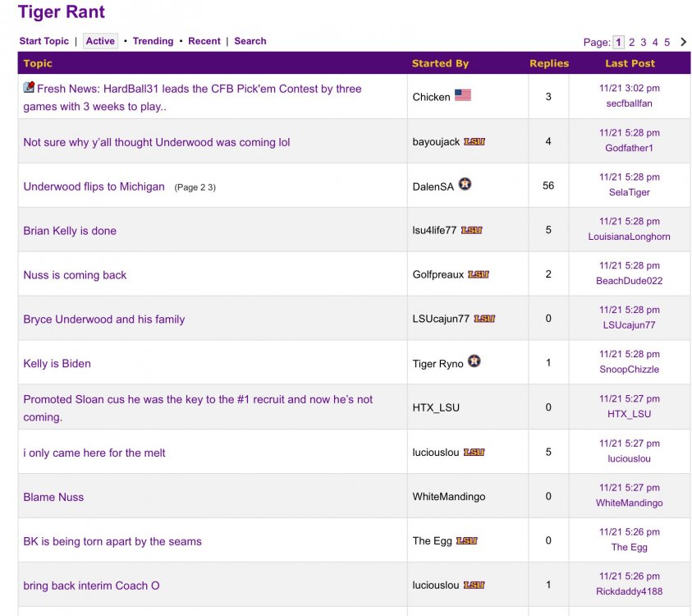Click the news icon beside Fresh News topic

pyautogui.click(x=29, y=88)
